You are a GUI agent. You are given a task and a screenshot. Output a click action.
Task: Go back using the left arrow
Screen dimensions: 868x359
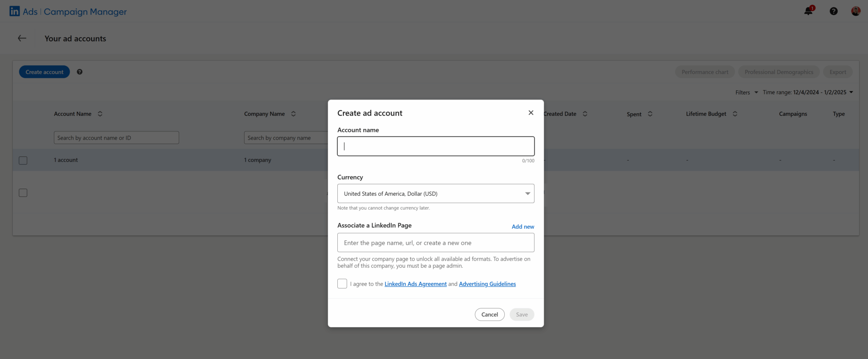tap(22, 38)
